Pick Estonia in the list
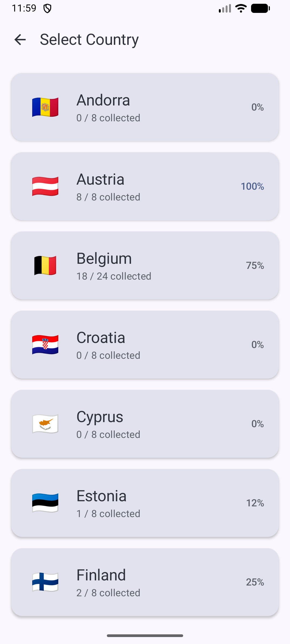The width and height of the screenshot is (290, 644). tap(102, 496)
